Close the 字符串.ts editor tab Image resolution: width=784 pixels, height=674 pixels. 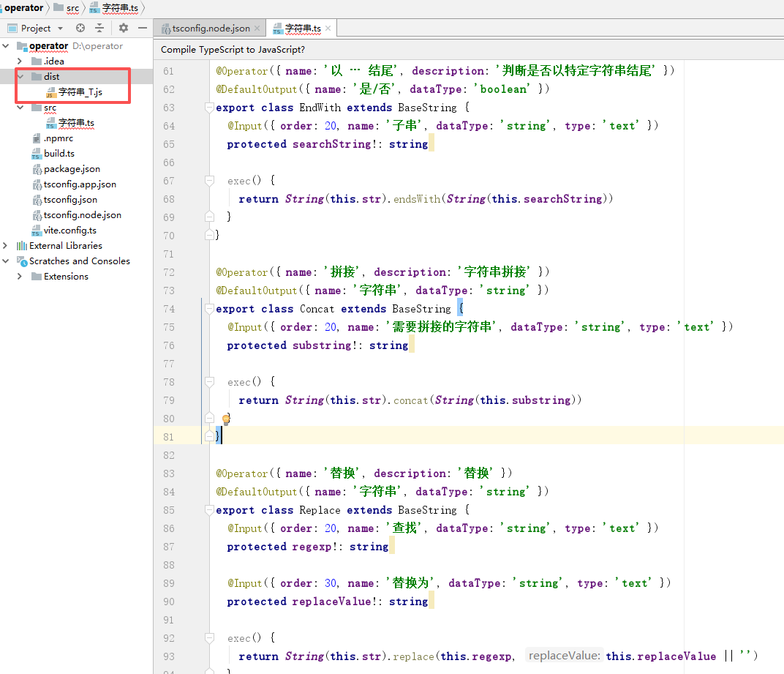pyautogui.click(x=328, y=29)
